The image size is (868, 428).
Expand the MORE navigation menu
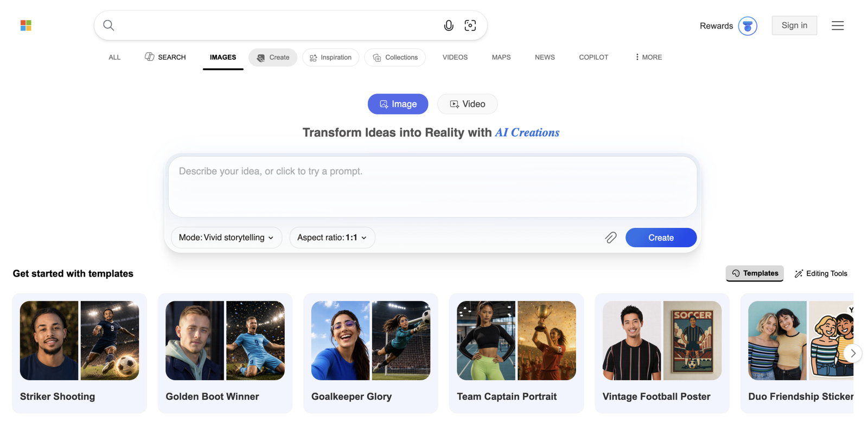648,57
